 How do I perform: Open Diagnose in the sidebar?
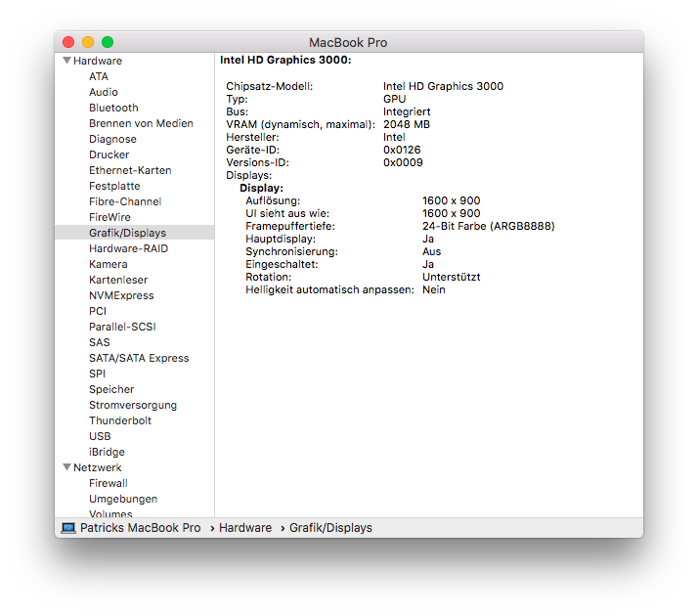[112, 139]
